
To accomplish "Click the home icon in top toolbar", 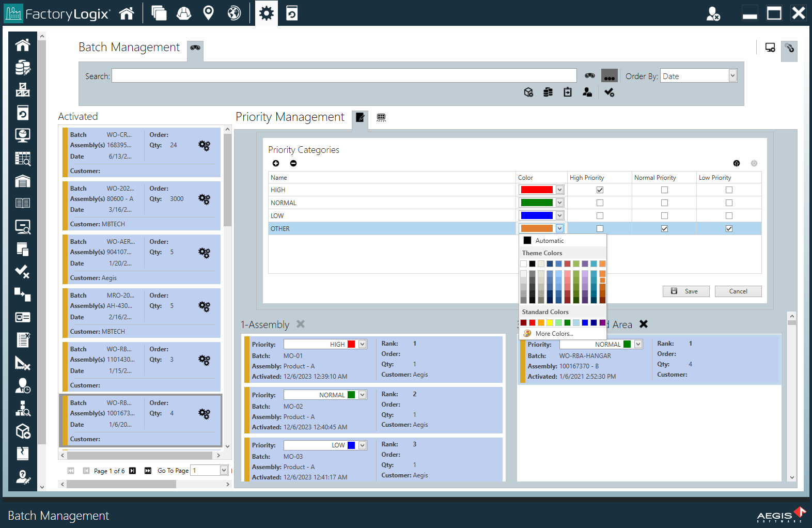I will [x=127, y=13].
